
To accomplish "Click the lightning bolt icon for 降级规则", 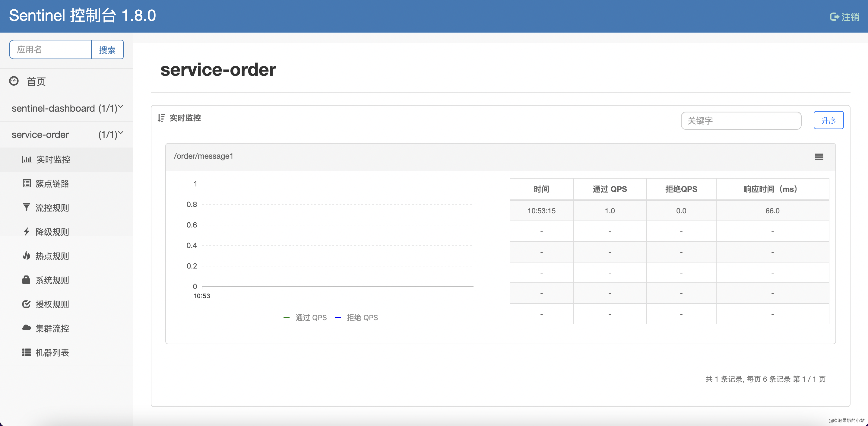I will click(x=26, y=231).
